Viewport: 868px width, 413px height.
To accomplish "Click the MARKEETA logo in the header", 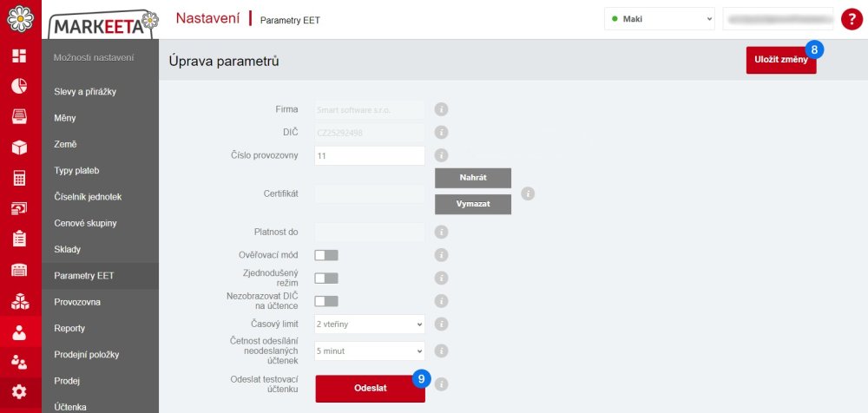I will point(103,24).
